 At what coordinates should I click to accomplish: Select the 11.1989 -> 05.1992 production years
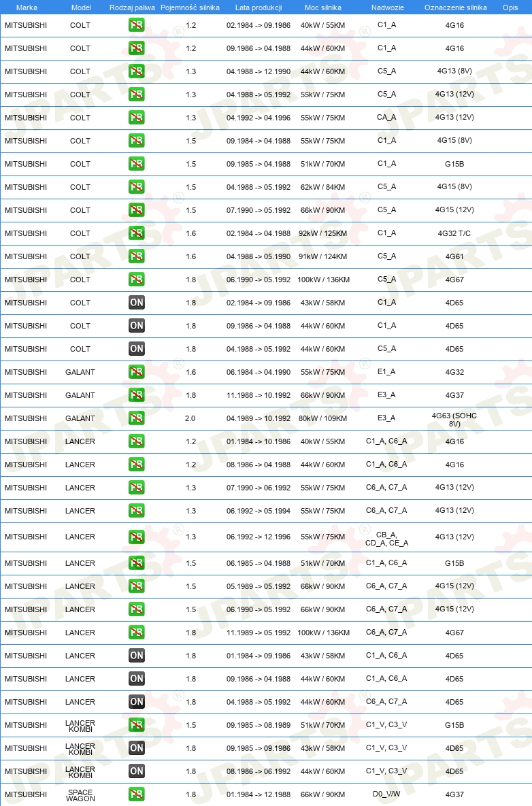click(x=259, y=633)
